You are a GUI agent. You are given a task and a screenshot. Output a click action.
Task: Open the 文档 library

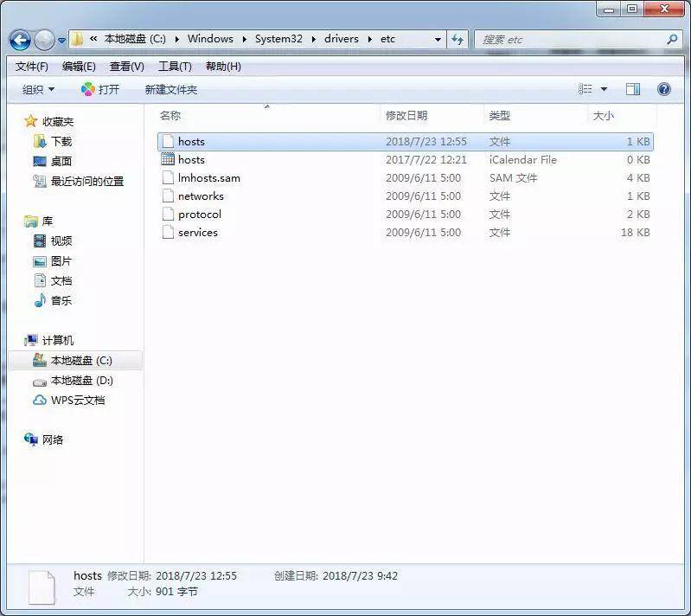53,281
